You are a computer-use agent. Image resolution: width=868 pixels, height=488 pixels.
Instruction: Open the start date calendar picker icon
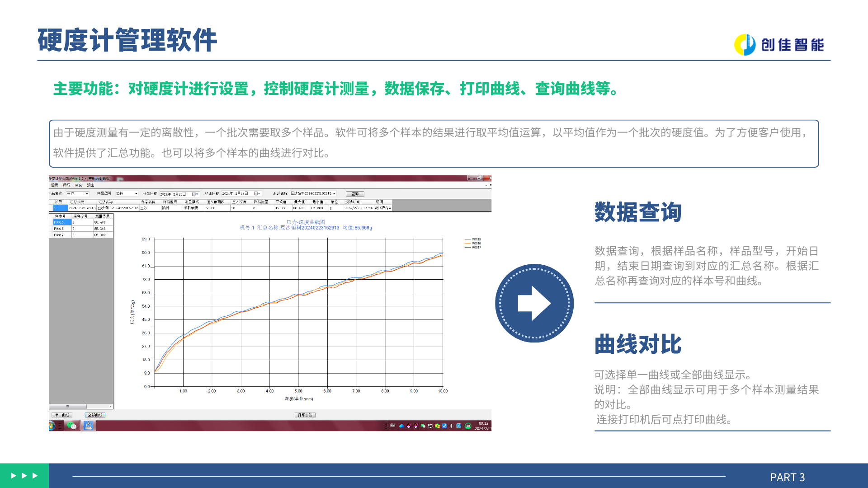pos(194,194)
